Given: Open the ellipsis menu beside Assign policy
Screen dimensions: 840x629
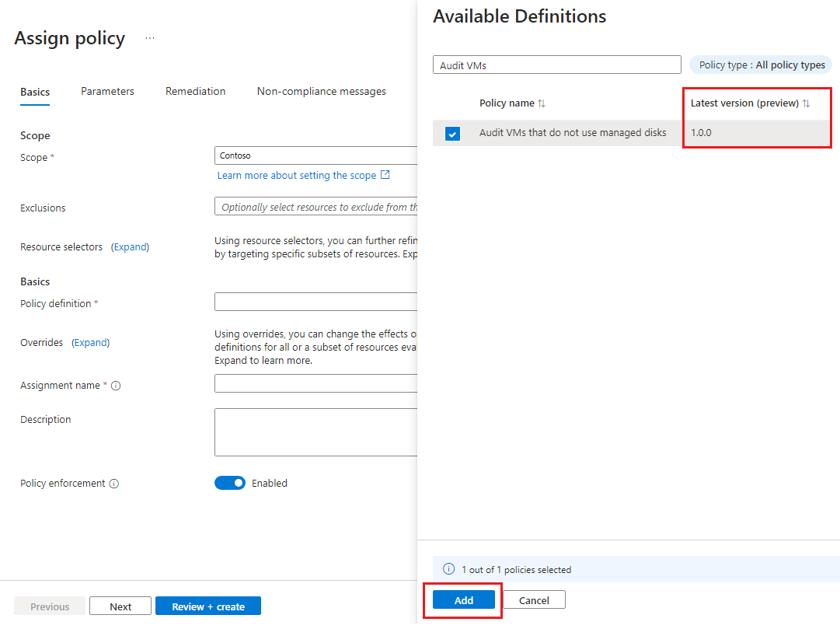Looking at the screenshot, I should pos(150,38).
